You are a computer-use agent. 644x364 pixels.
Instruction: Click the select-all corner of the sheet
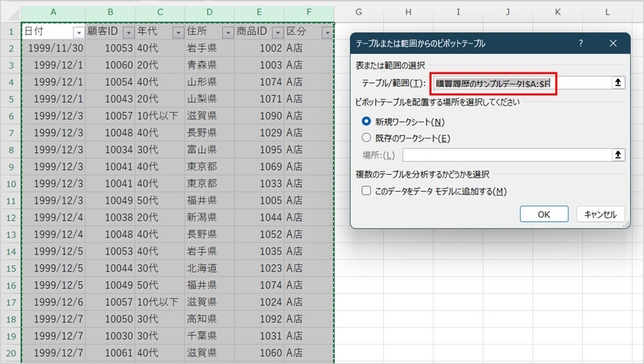10,12
